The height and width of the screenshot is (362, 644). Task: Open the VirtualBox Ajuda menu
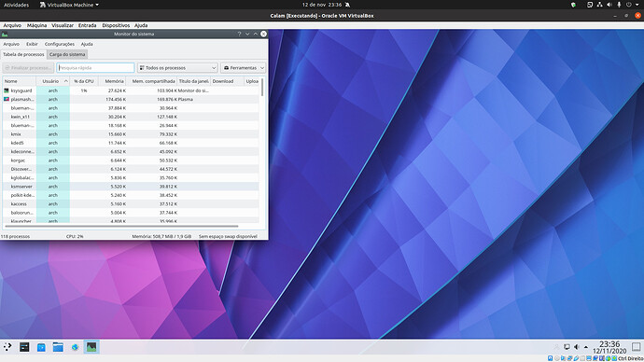[141, 25]
